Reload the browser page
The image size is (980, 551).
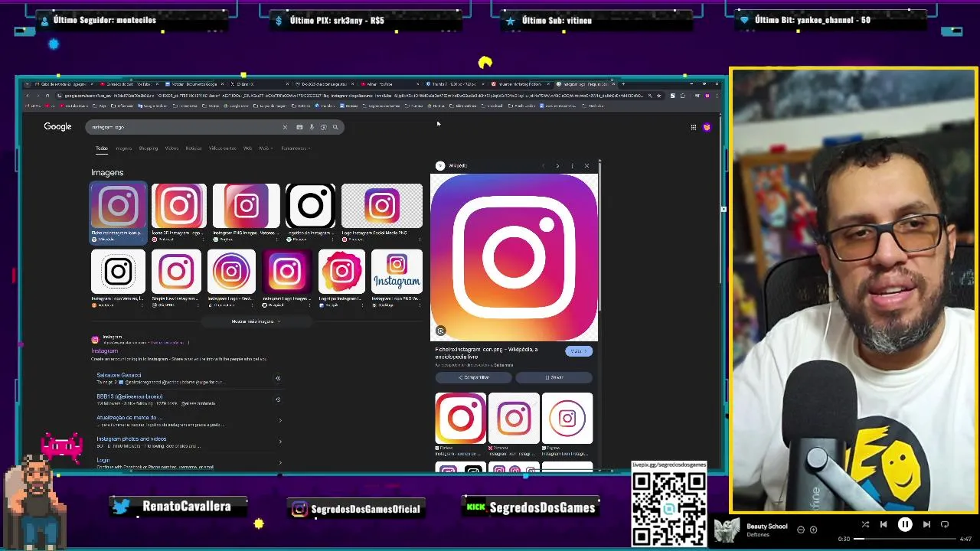[x=47, y=96]
